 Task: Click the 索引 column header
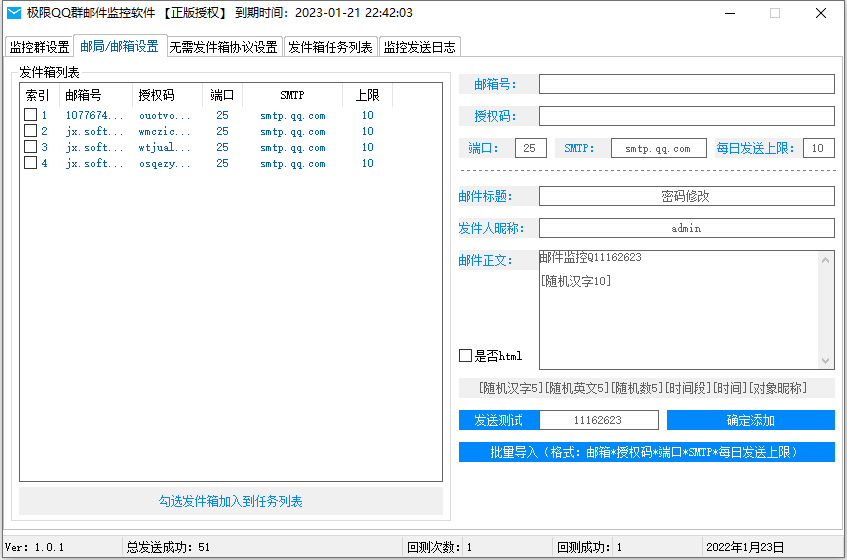point(39,95)
